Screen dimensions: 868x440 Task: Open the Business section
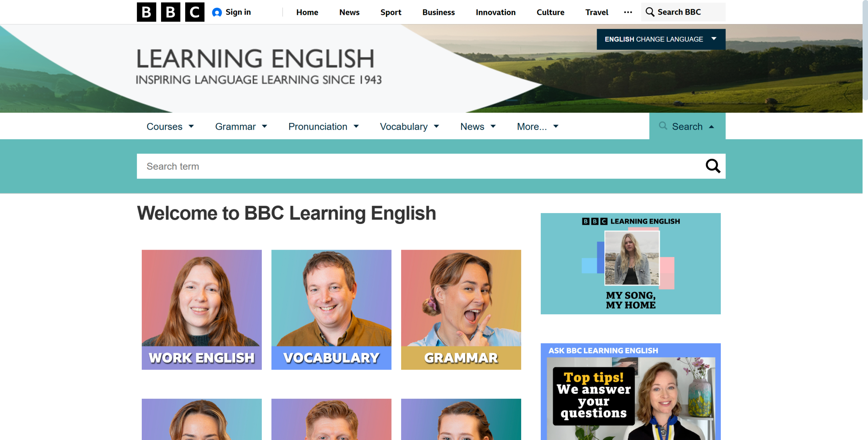point(438,12)
